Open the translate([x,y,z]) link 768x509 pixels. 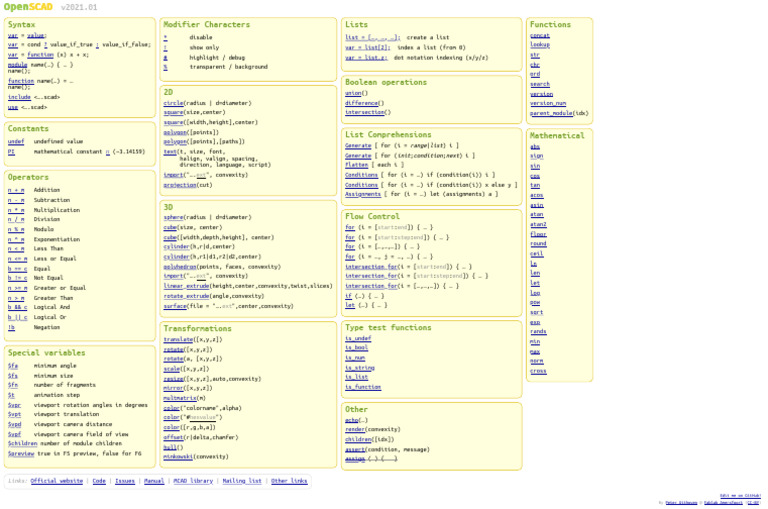click(178, 339)
